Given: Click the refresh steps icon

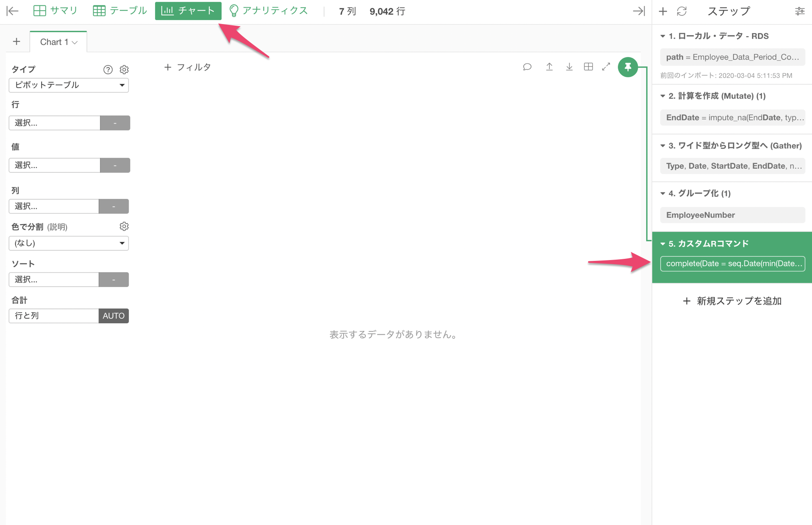Looking at the screenshot, I should (x=682, y=11).
